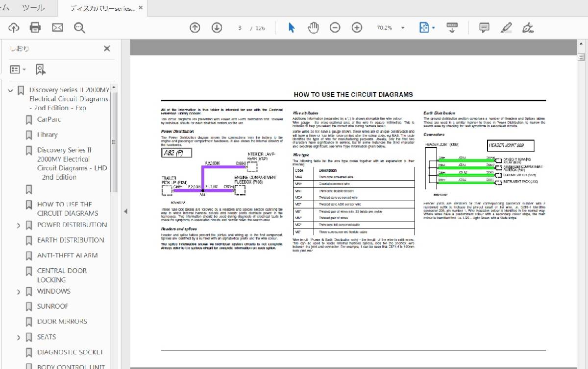Jump to the CENTRAL DOOR LOCKING bookmark
588x369 pixels.
[x=62, y=275]
